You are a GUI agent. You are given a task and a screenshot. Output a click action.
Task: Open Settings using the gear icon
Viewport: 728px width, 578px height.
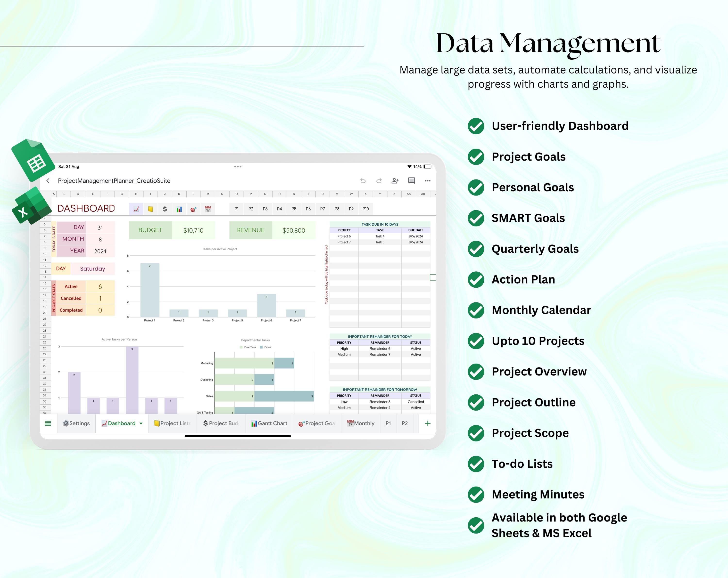click(x=76, y=423)
